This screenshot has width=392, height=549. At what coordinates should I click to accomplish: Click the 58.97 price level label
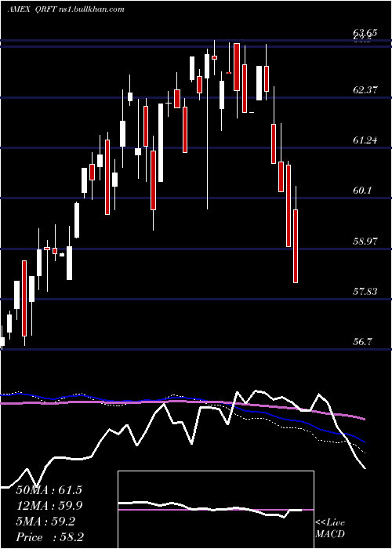[x=365, y=242]
